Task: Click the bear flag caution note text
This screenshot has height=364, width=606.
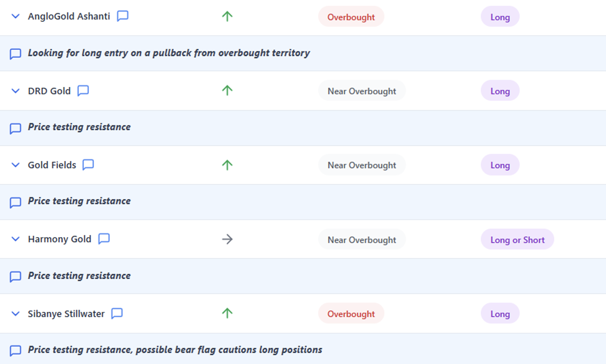Action: point(175,350)
